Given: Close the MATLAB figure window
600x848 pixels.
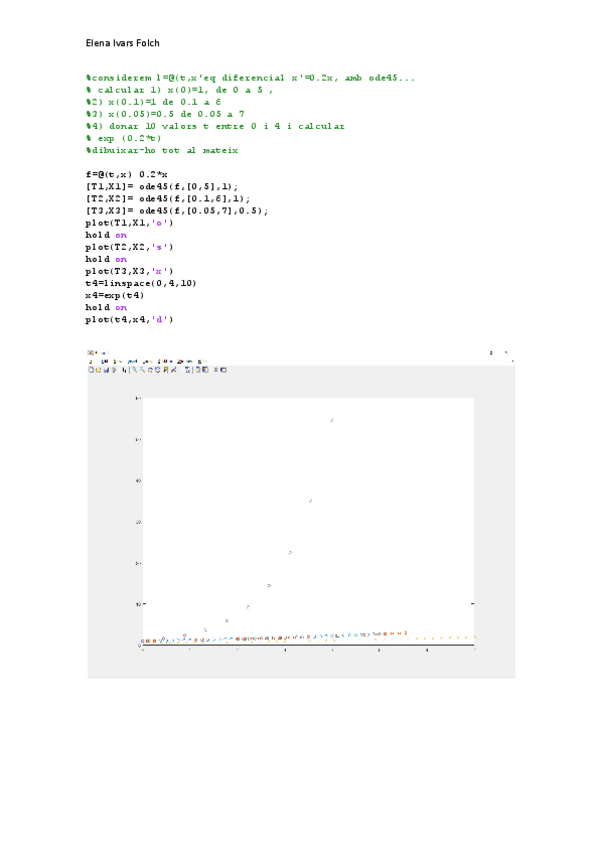Looking at the screenshot, I should 507,353.
